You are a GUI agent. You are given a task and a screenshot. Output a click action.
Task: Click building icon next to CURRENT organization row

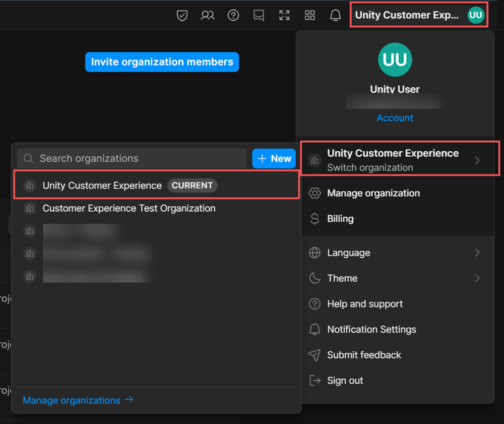30,186
